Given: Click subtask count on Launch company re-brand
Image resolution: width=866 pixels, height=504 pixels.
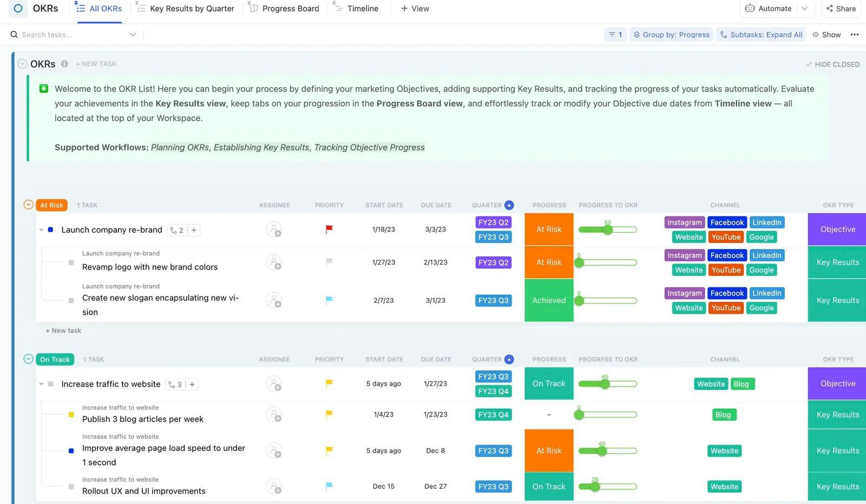Looking at the screenshot, I should point(176,230).
